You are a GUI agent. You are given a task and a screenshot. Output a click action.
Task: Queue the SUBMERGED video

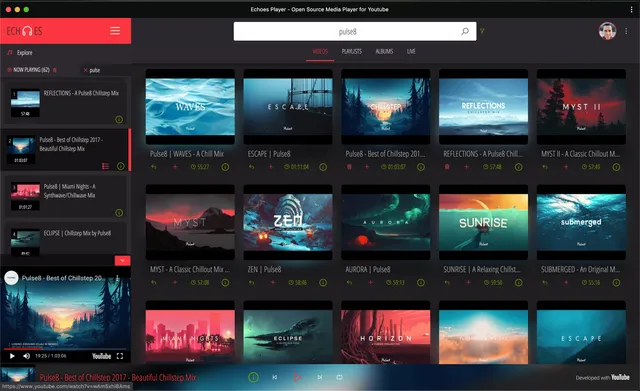click(x=545, y=282)
